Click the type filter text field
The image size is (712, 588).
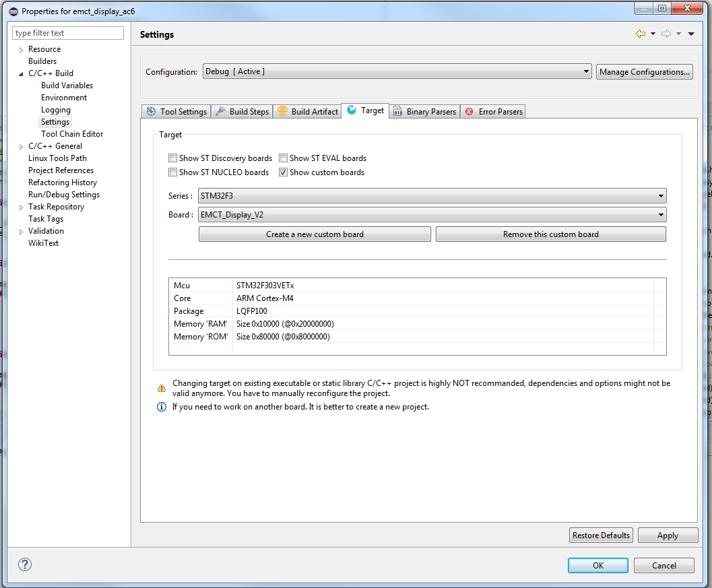(68, 33)
